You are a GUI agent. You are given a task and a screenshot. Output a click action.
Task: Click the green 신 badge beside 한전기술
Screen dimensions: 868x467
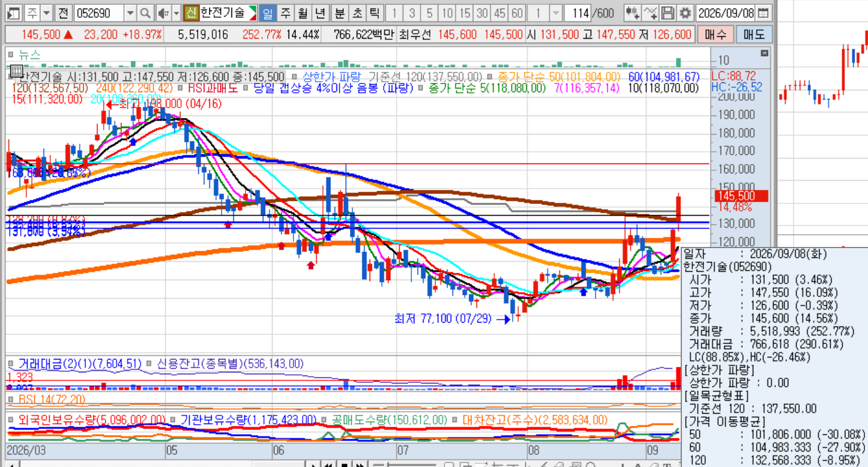click(191, 12)
